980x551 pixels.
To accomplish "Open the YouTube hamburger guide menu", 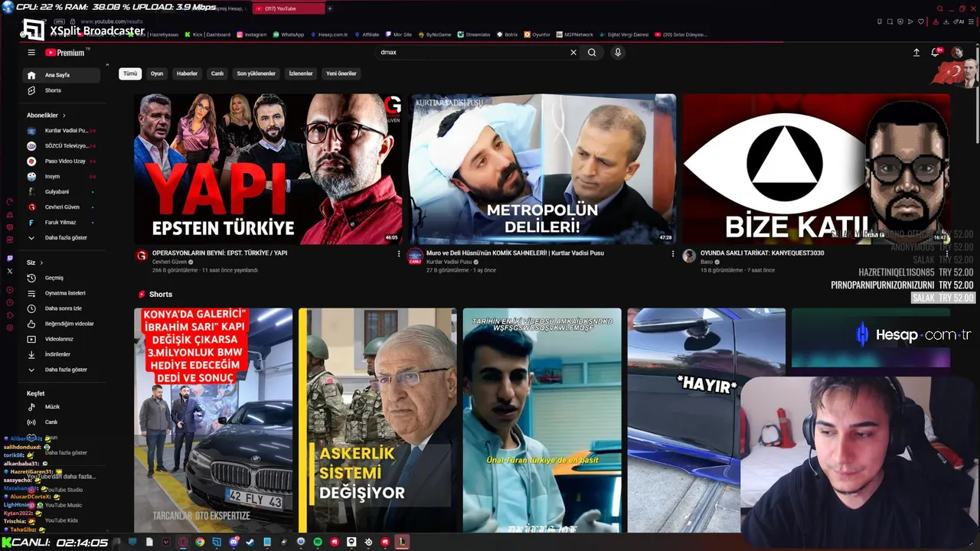I will (x=31, y=53).
